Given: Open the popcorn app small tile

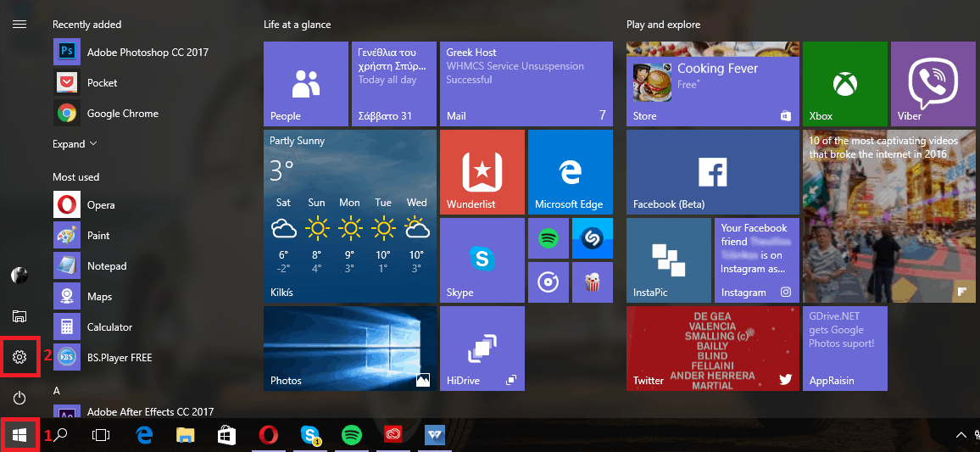Looking at the screenshot, I should point(592,282).
